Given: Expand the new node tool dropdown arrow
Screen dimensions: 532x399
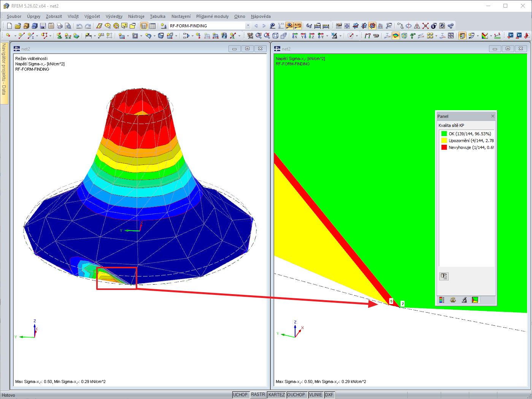Looking at the screenshot, I should 15,36.
